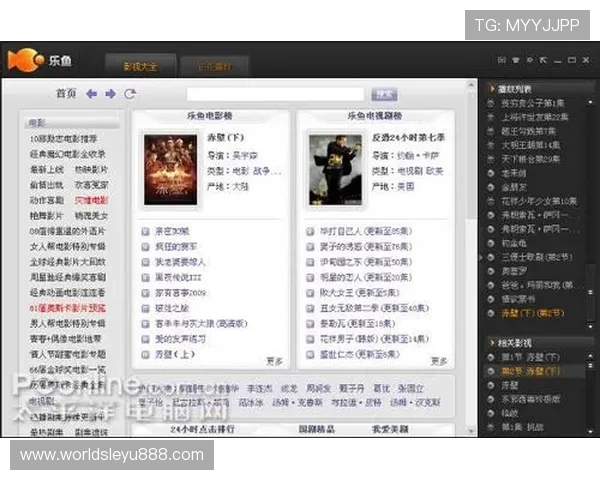Click the 相关影视 list scroll-down arrow
The height and width of the screenshot is (480, 600).
pos(590,431)
